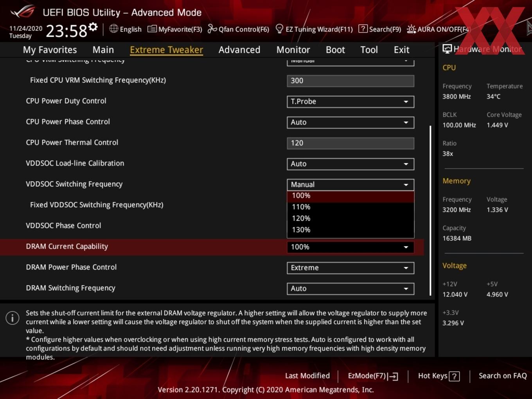Switch to the Boot tab

pos(335,50)
